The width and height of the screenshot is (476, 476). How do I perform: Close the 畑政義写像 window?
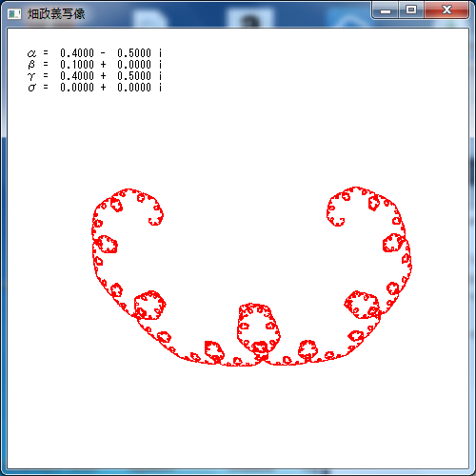point(446,10)
